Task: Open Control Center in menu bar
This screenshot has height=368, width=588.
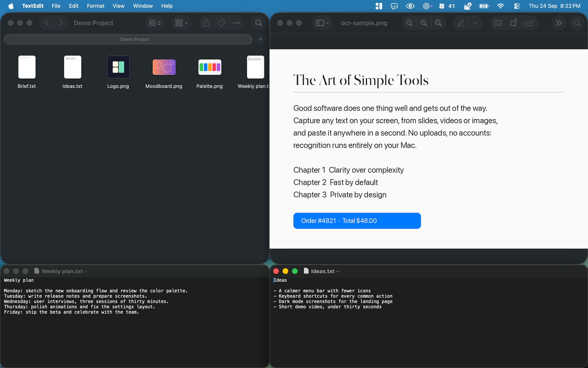Action: coord(517,6)
